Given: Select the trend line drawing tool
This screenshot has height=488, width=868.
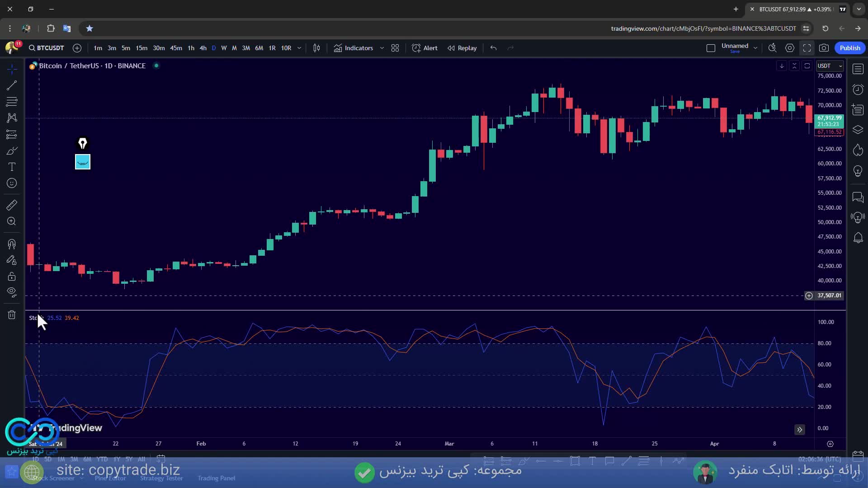Looking at the screenshot, I should coord(12,85).
